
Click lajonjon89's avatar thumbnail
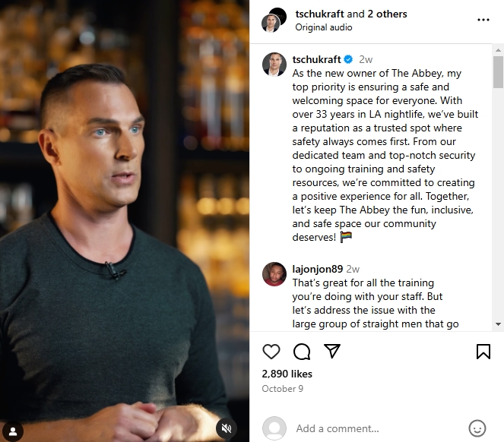point(274,274)
